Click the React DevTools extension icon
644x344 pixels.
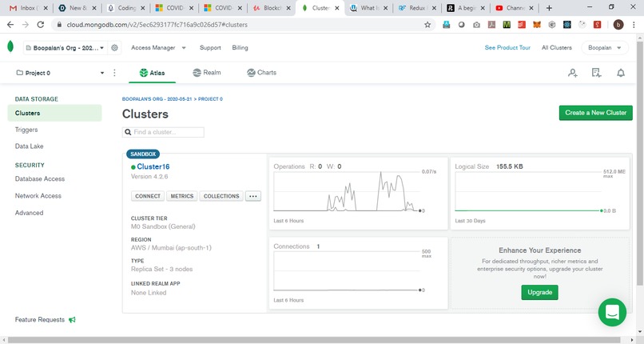[567, 25]
